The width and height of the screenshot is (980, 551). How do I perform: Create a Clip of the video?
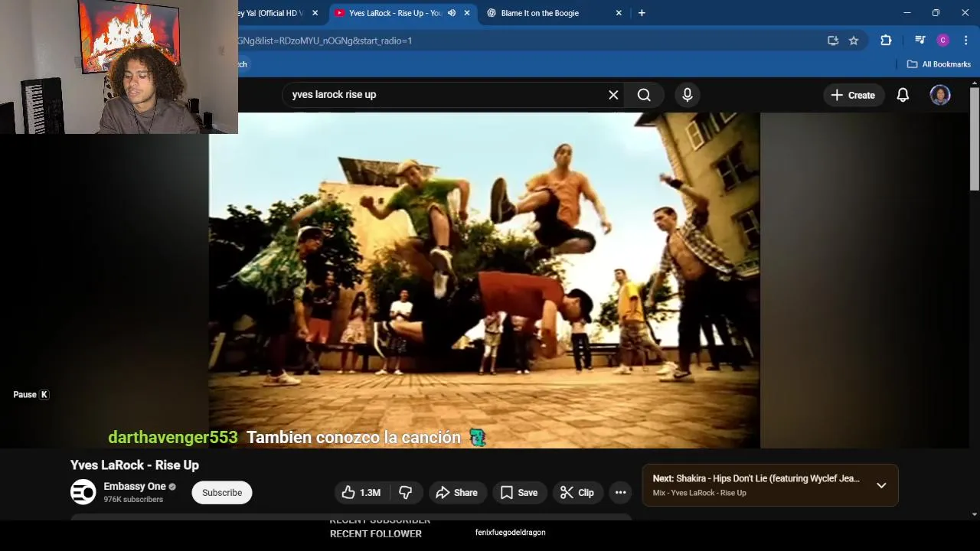[x=577, y=493]
